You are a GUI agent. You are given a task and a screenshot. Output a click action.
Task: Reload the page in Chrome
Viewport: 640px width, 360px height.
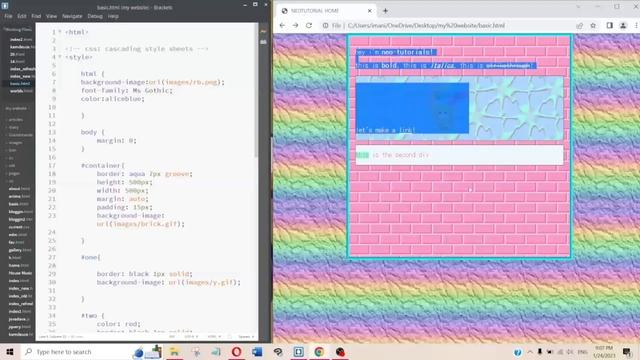pyautogui.click(x=309, y=25)
